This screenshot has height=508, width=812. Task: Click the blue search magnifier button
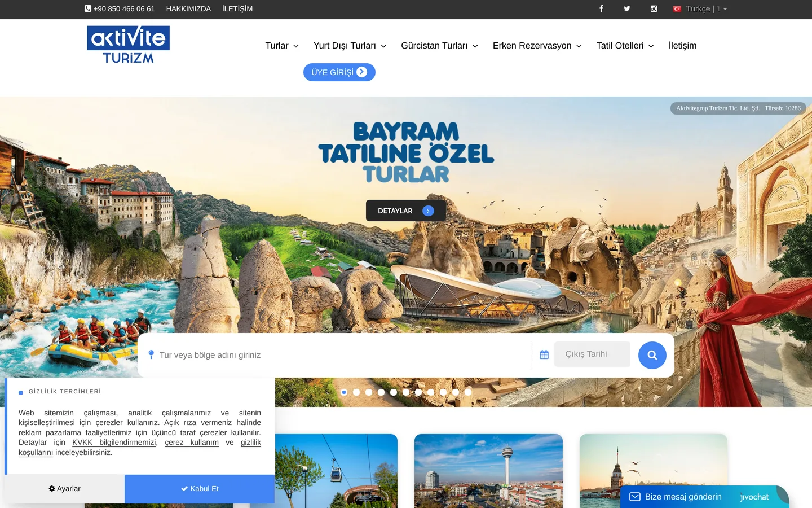652,355
